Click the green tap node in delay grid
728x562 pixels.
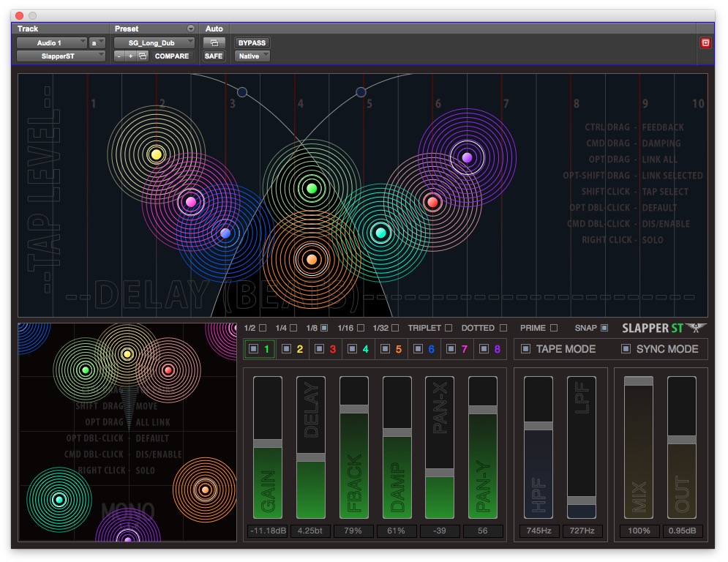point(312,189)
